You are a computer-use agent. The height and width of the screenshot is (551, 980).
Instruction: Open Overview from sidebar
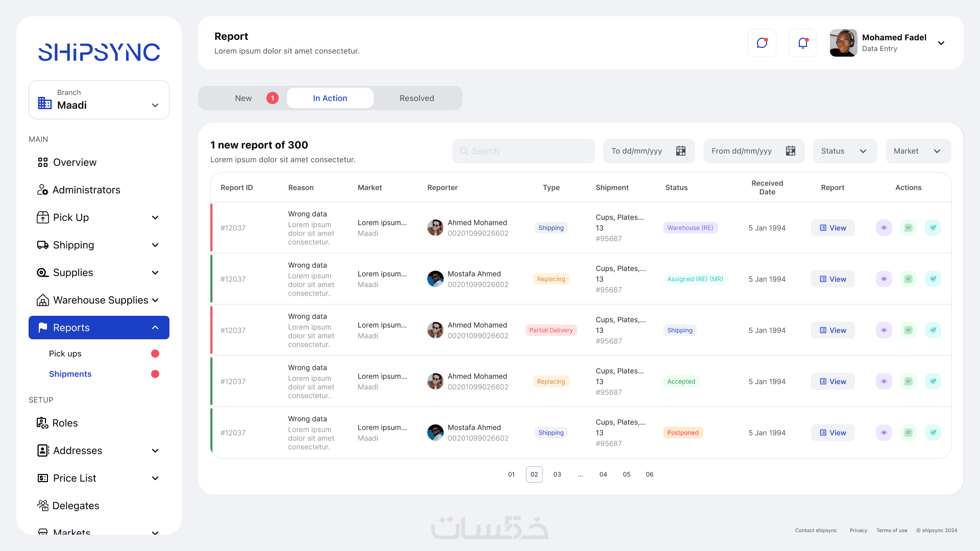[x=75, y=162]
